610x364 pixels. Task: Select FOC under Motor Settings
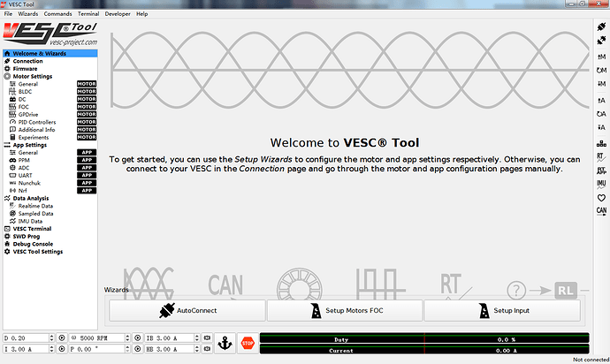[x=24, y=106]
